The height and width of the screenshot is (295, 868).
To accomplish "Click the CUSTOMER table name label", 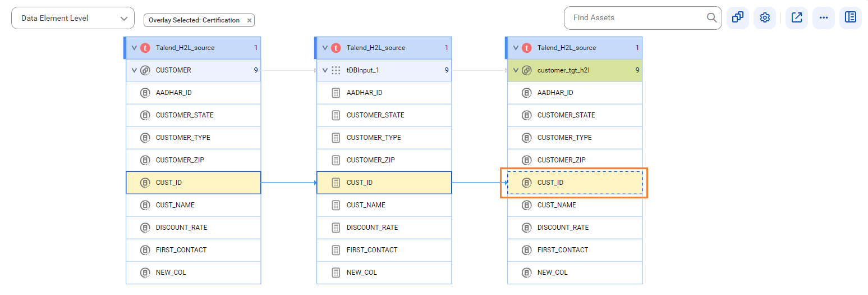I will pos(173,70).
